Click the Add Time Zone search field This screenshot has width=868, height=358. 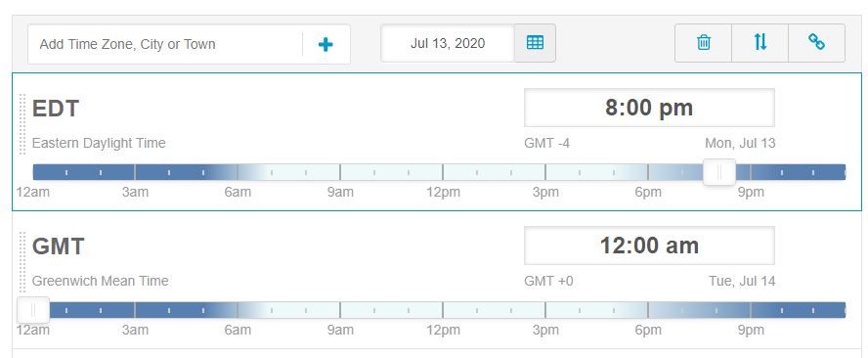click(165, 44)
